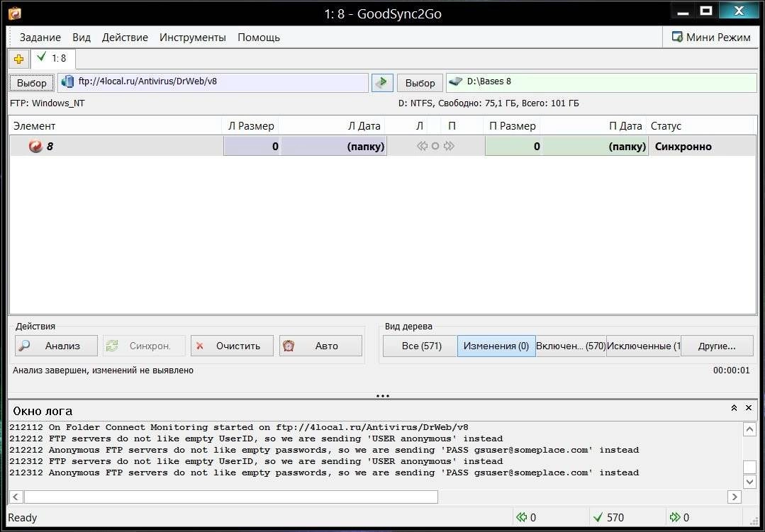Sort by П Дата column header
Viewport: 765px width, 532px height.
[x=593, y=126]
